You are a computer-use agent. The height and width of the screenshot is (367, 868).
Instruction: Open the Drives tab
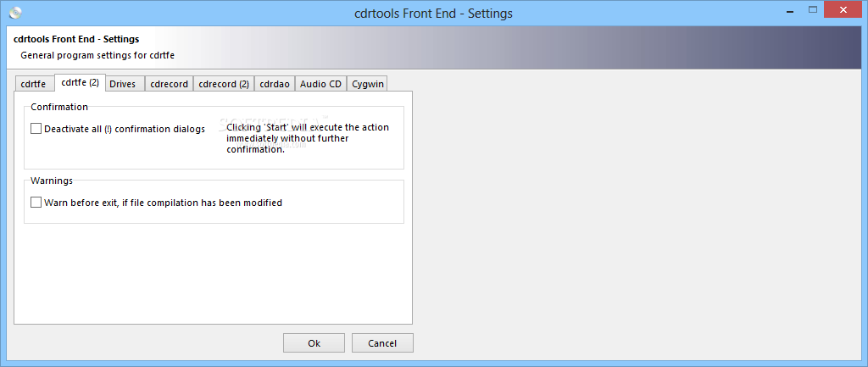(x=123, y=84)
